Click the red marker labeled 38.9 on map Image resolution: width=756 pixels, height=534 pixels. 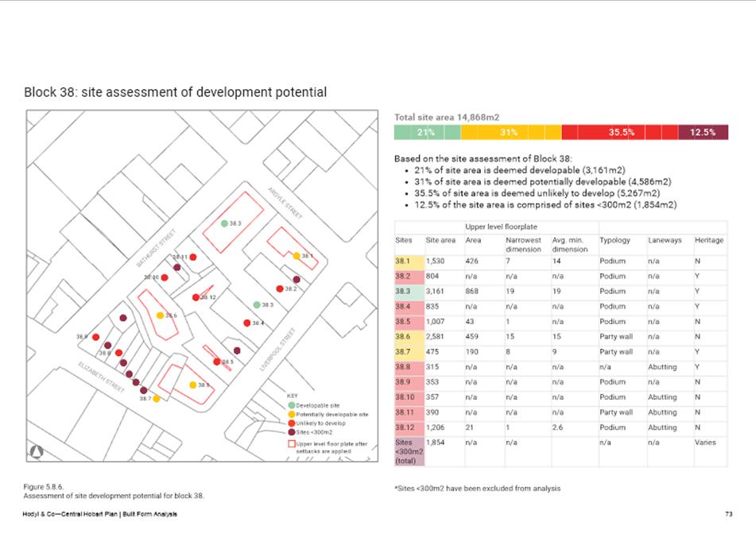click(95, 337)
